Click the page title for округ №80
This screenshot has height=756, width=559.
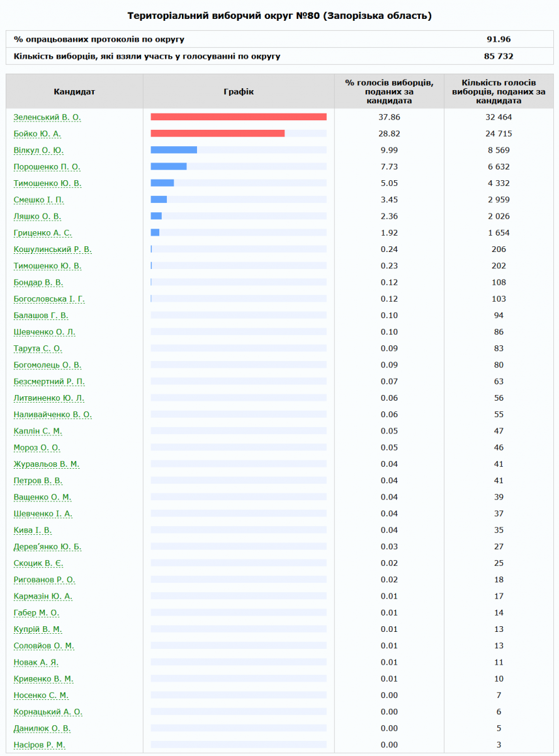pos(279,15)
